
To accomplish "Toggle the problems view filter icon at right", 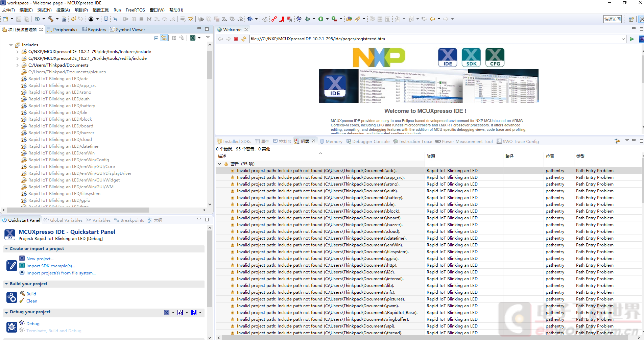I will coord(617,141).
